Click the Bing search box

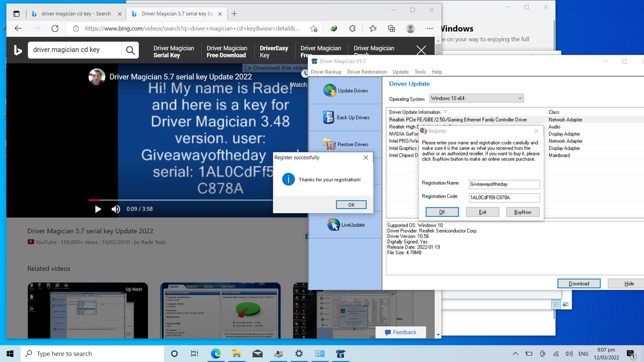(x=74, y=50)
